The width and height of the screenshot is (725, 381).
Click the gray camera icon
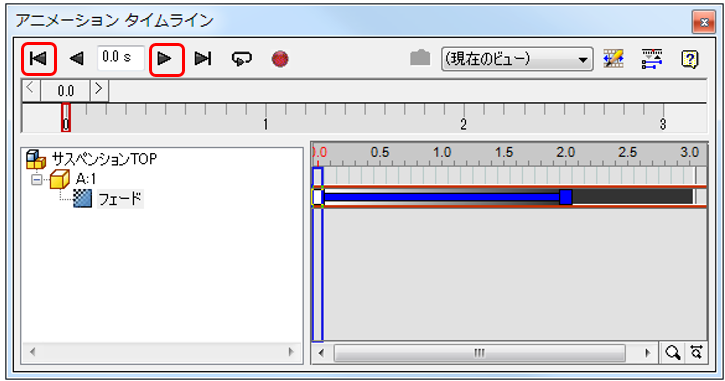(420, 58)
